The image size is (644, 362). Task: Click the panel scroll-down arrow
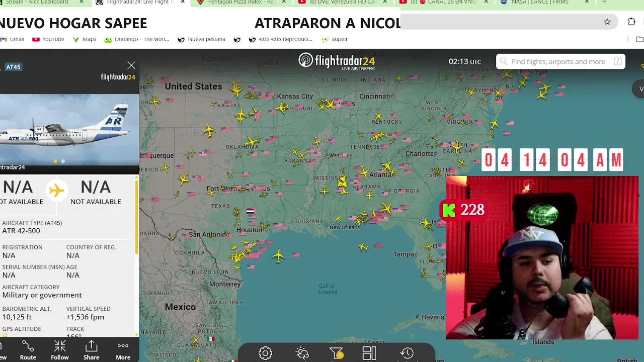136,334
